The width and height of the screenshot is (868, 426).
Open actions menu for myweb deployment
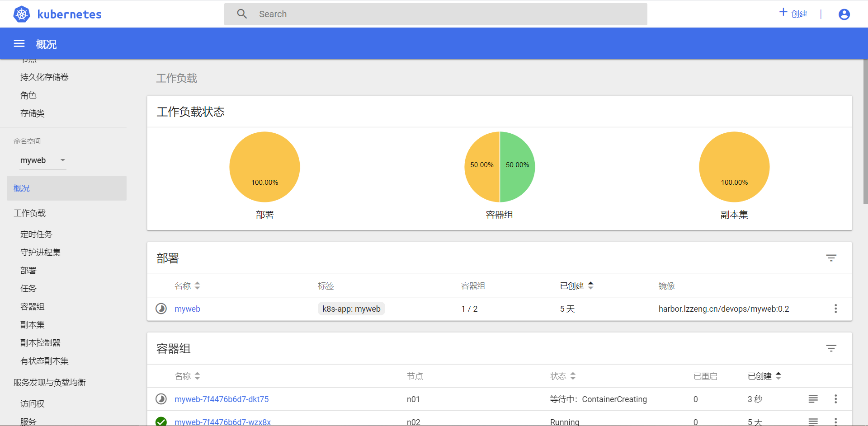(x=835, y=309)
